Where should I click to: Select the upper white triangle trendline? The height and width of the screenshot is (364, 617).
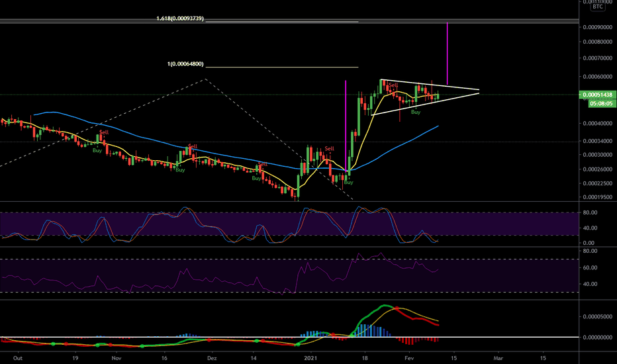tap(430, 85)
